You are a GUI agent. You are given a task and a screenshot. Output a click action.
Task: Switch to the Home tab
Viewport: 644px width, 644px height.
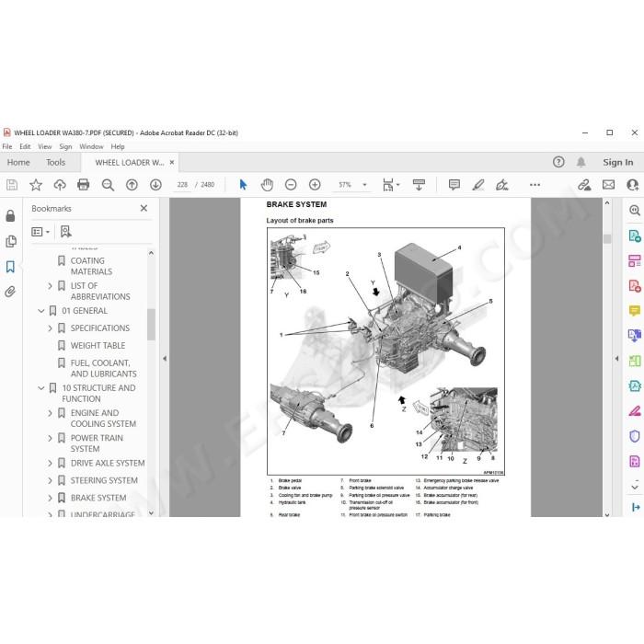(x=18, y=162)
